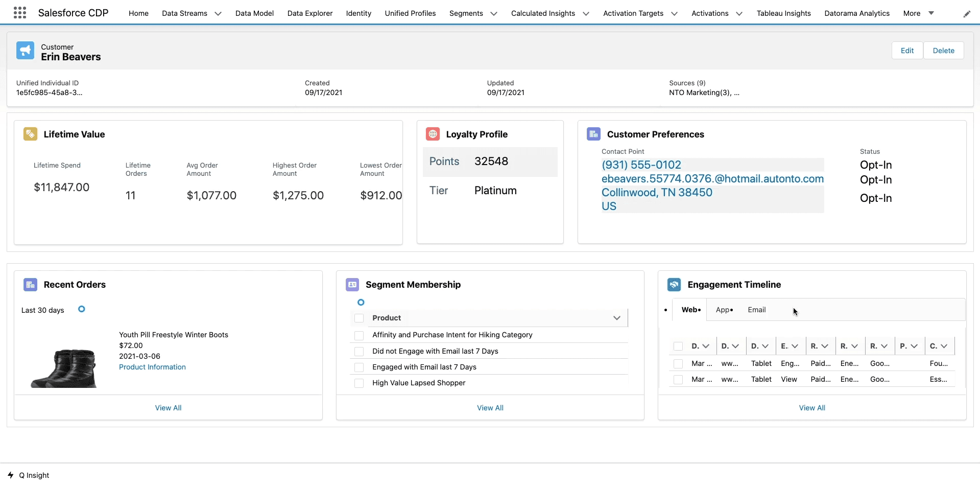Check the High Value Lapsed Shopper checkbox

tap(359, 383)
